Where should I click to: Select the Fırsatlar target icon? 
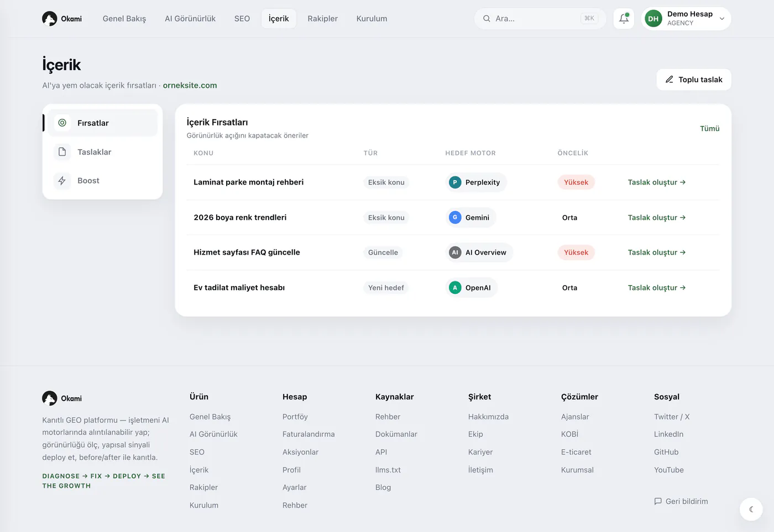[x=62, y=123]
